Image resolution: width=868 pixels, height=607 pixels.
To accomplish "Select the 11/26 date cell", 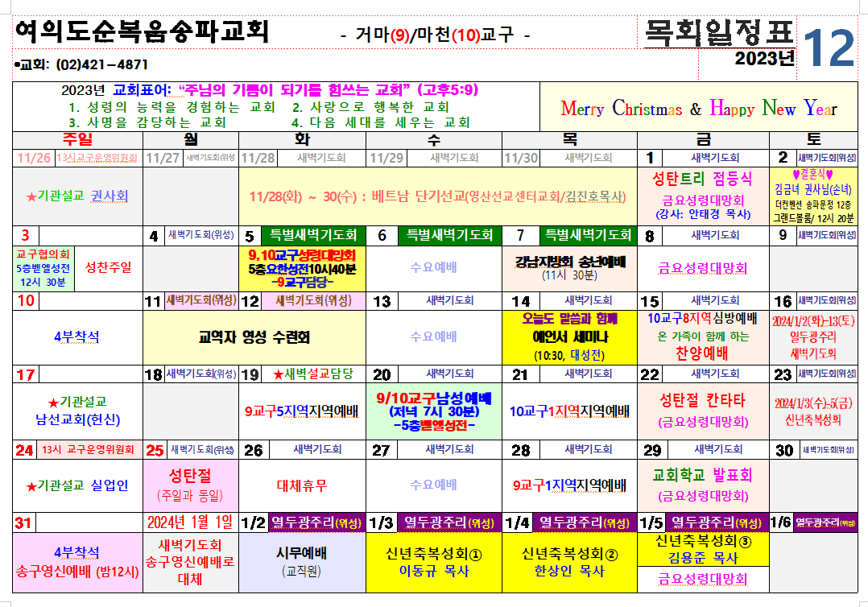I will 34,159.
